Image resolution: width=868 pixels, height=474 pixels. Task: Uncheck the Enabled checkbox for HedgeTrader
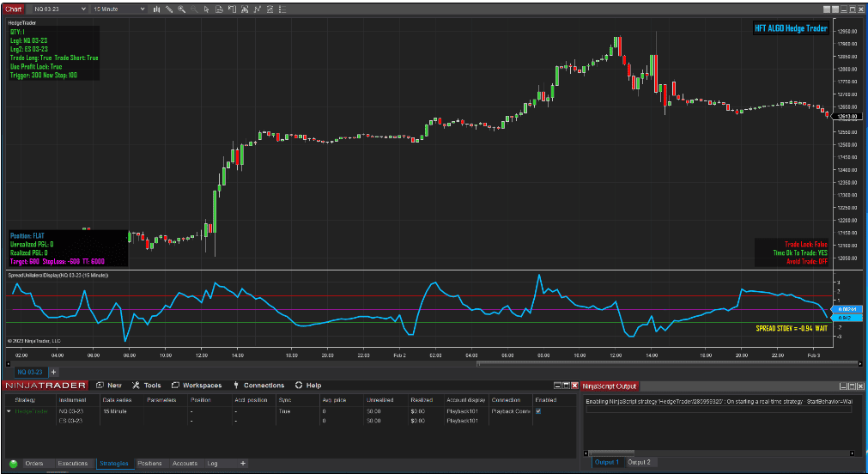pyautogui.click(x=538, y=411)
